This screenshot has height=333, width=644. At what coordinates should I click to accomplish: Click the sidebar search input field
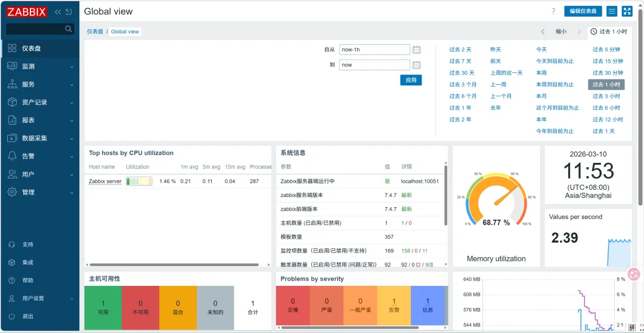pyautogui.click(x=36, y=29)
